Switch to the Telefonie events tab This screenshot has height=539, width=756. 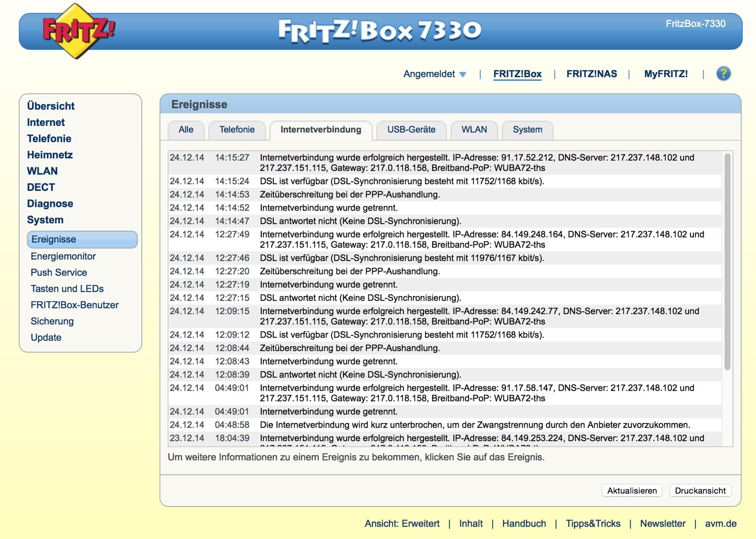point(237,130)
